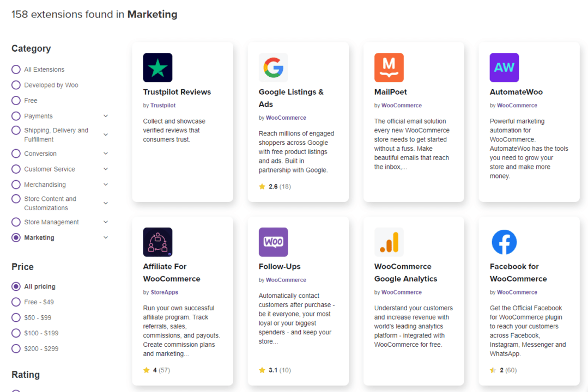Select the Free - $49 price filter
This screenshot has width=588, height=392.
pos(16,302)
